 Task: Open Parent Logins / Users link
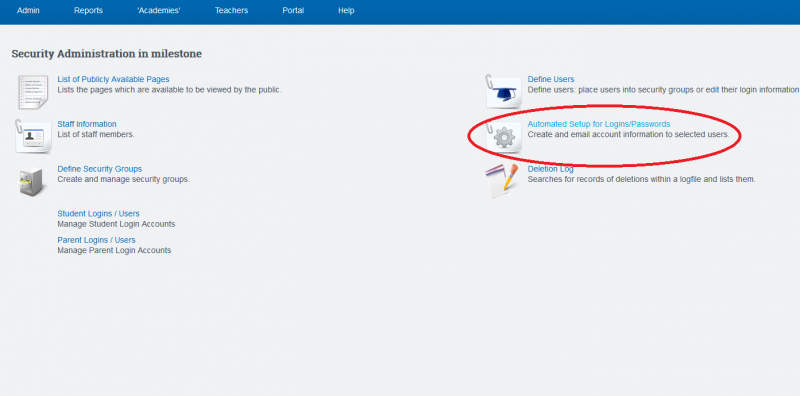pos(96,240)
